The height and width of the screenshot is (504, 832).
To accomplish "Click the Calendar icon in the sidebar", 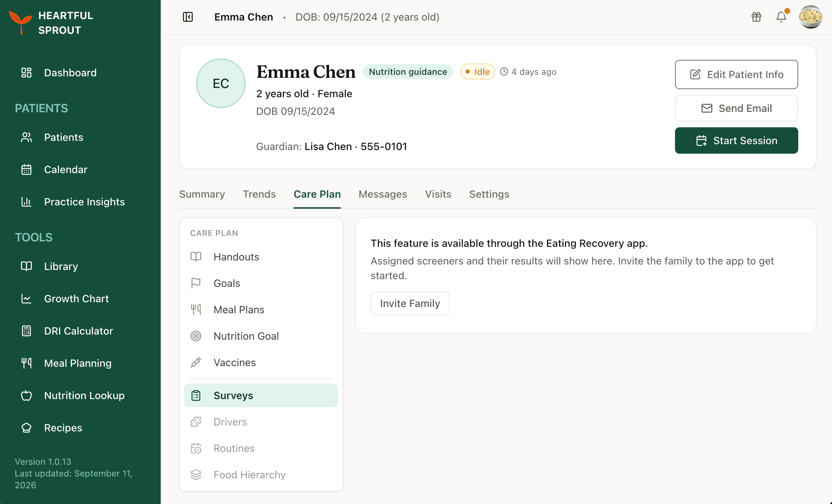I will click(x=26, y=169).
